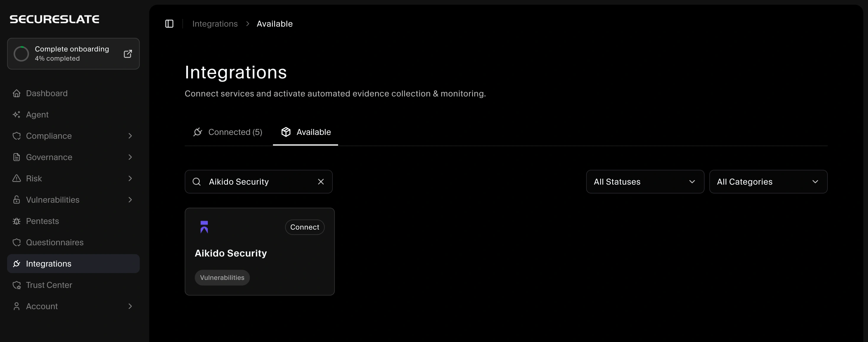
Task: Click into the integrations search field
Action: click(256, 182)
